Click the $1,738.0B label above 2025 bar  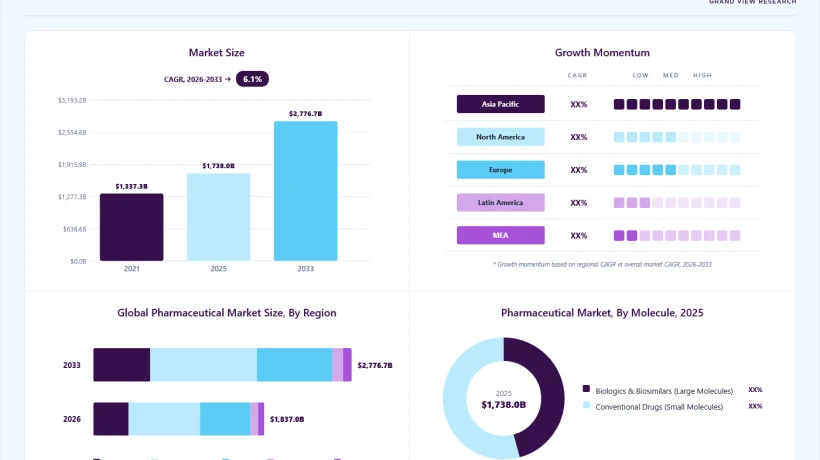(219, 166)
